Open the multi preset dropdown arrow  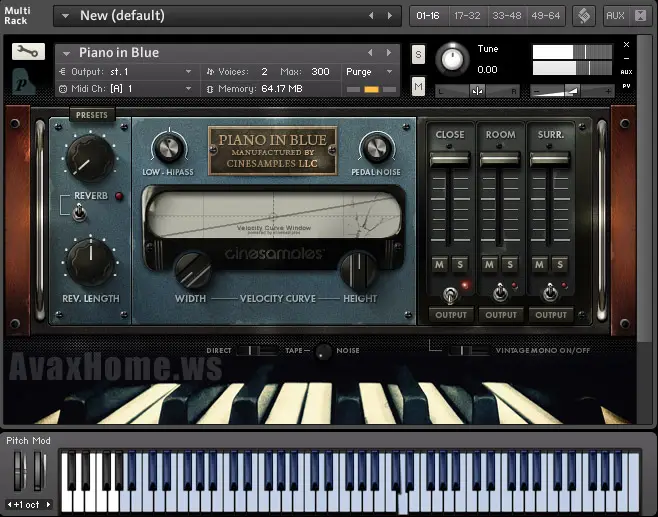65,16
